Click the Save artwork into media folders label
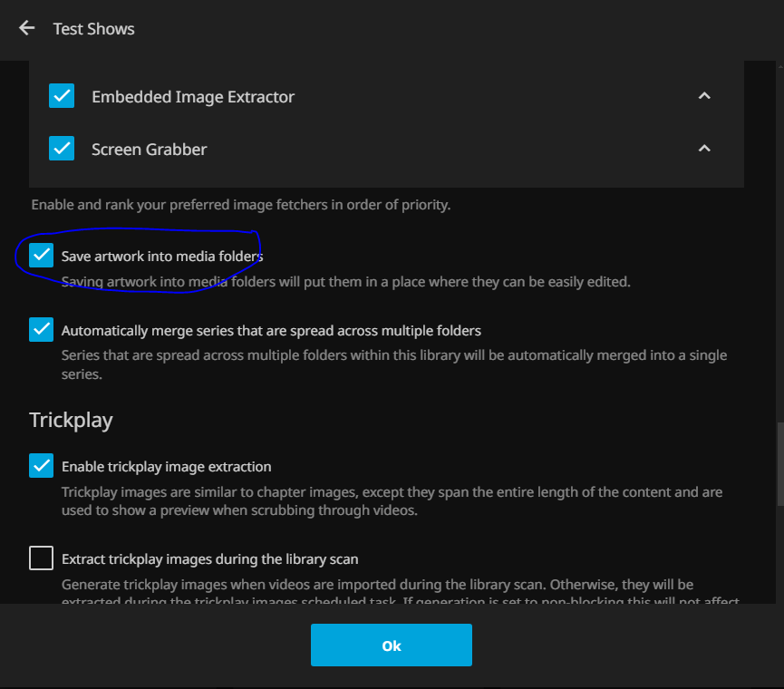784x689 pixels. [x=162, y=257]
